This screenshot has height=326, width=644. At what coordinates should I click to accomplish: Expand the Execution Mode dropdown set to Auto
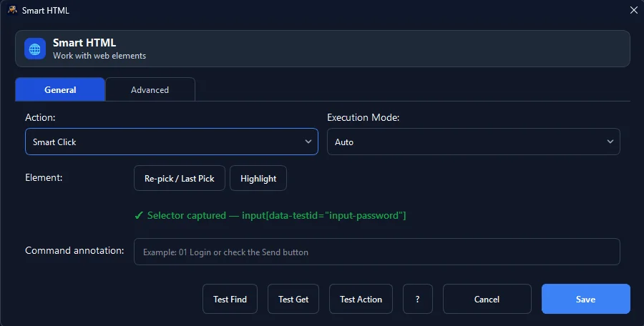point(473,142)
